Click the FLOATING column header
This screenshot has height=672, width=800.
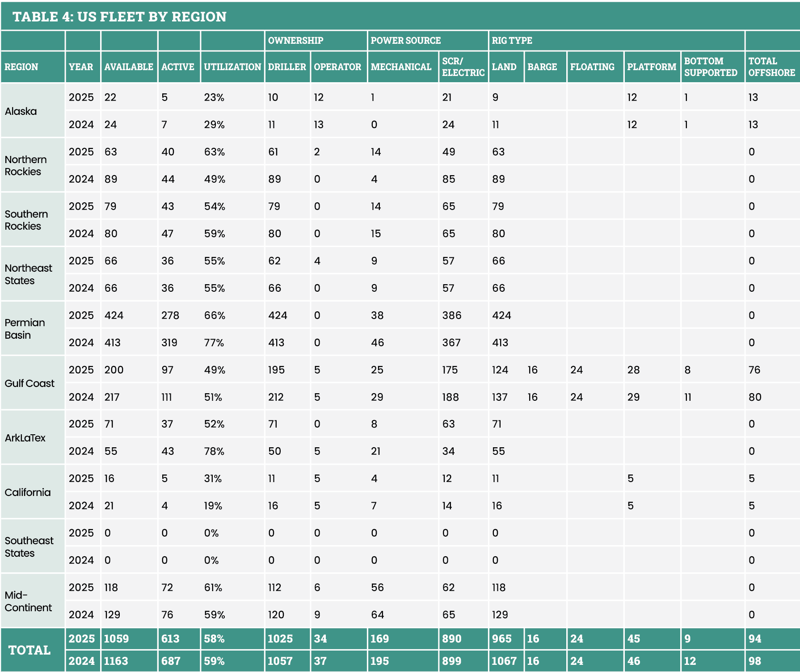coord(592,67)
